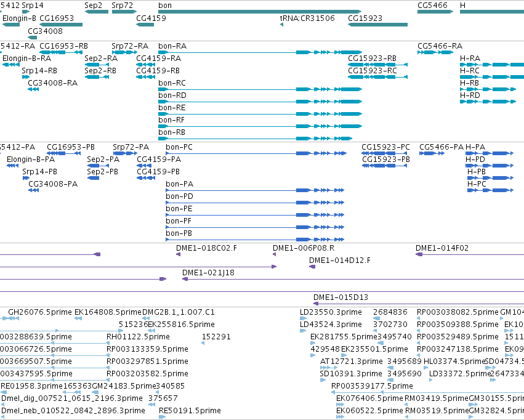The image size is (524, 420).
Task: Click transcript label H-RA
Action: (x=470, y=58)
